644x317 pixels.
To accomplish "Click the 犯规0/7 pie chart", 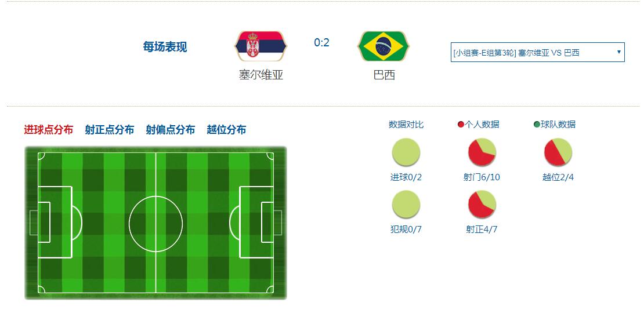I will (x=406, y=204).
